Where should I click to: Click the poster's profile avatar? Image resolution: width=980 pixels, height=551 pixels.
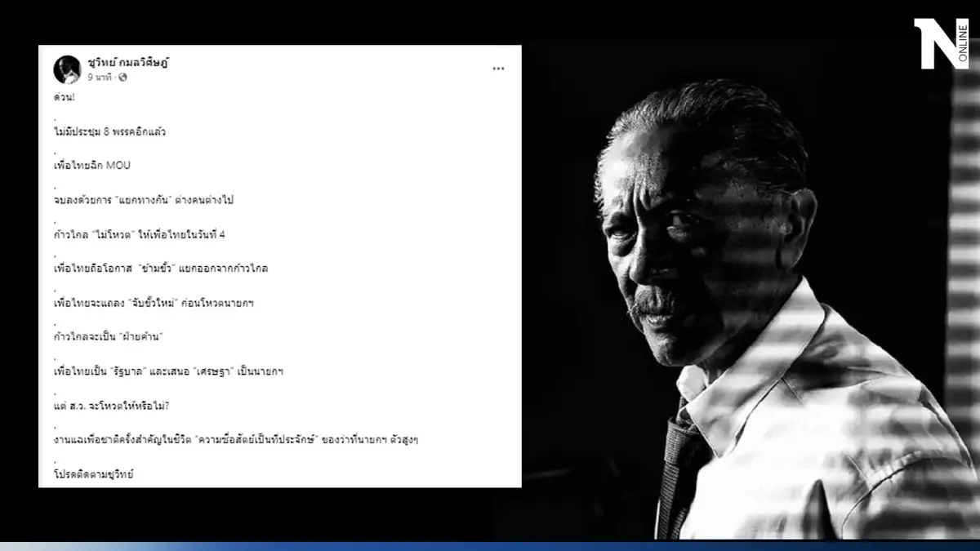pos(67,69)
